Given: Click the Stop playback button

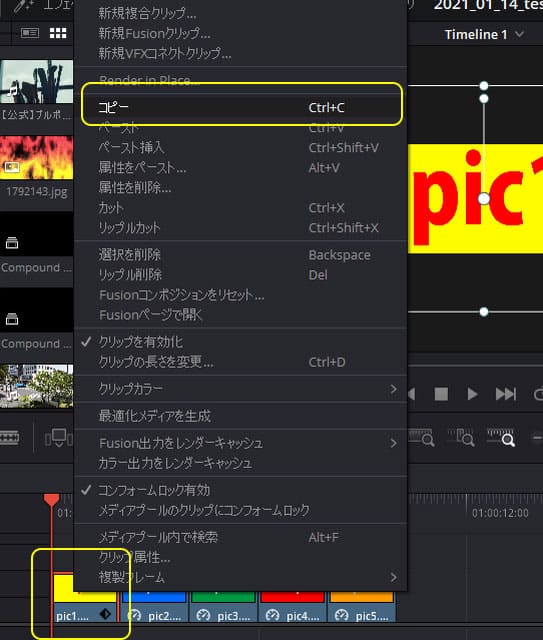Looking at the screenshot, I should (441, 394).
